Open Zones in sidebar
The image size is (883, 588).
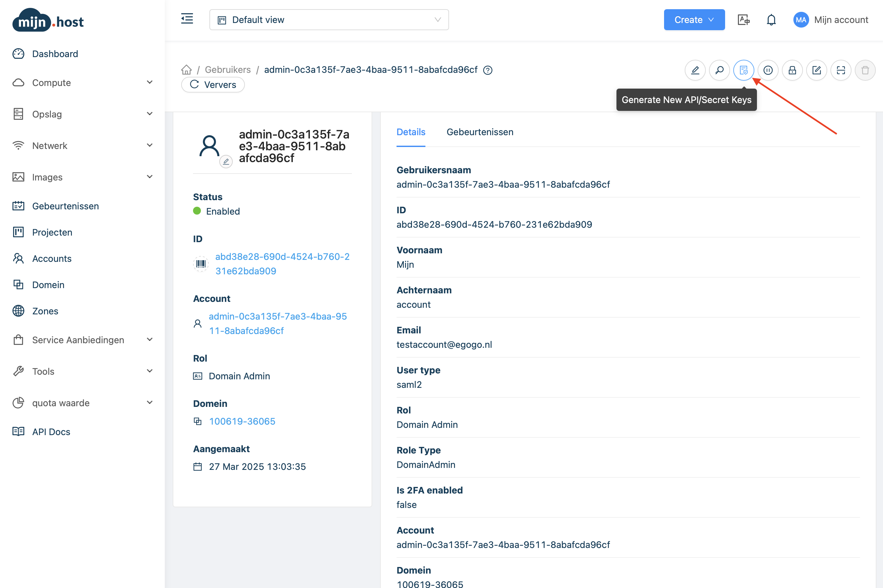(45, 311)
